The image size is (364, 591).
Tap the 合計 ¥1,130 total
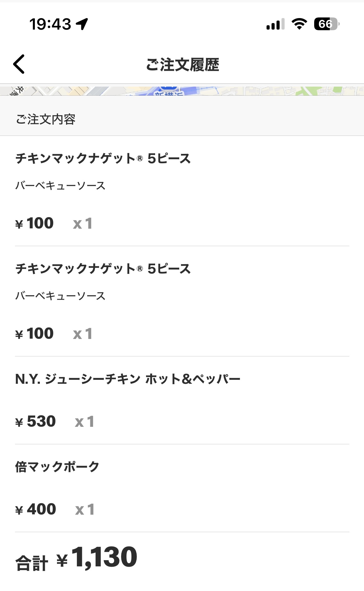(77, 558)
